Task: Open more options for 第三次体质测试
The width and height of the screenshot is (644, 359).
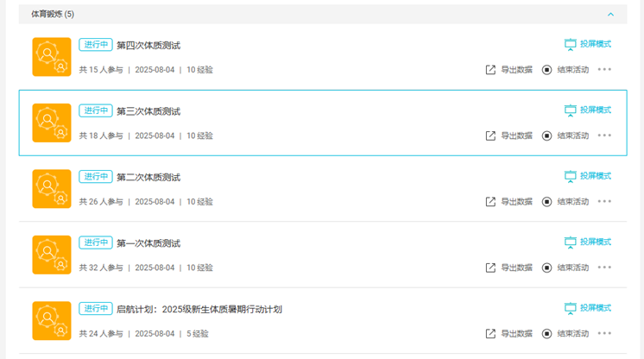Action: click(604, 135)
